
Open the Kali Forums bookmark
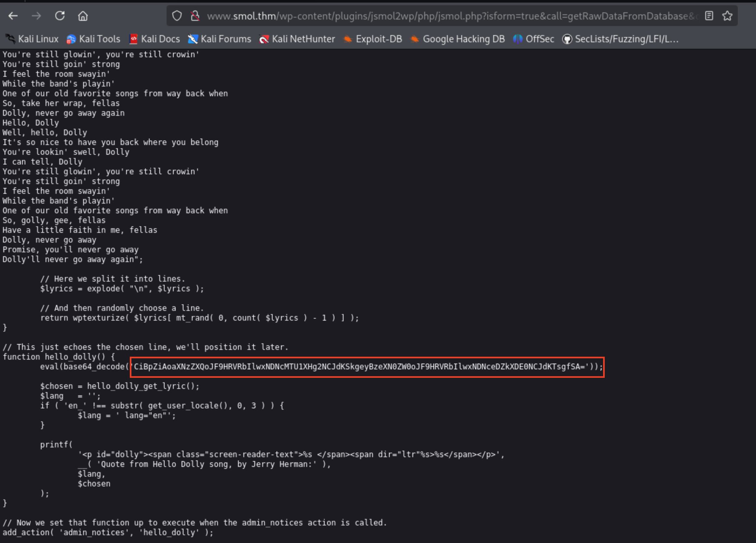pos(220,39)
